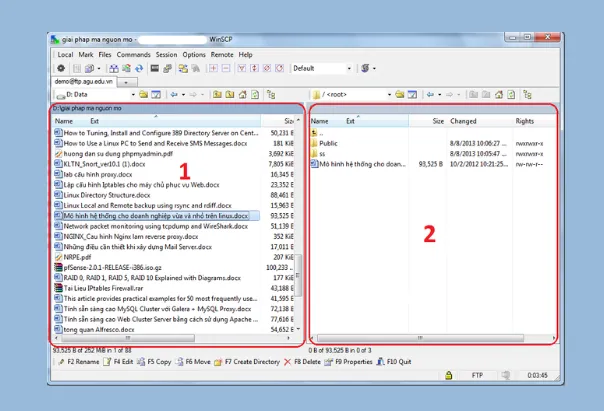
Task: Click the Unselect Files minus icon
Action: (226, 69)
